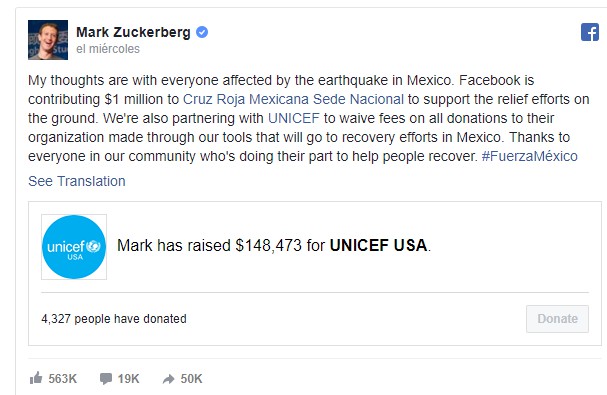This screenshot has width=607, height=395.
Task: Open the #FuerzaMéxico hashtag
Action: pyautogui.click(x=529, y=156)
